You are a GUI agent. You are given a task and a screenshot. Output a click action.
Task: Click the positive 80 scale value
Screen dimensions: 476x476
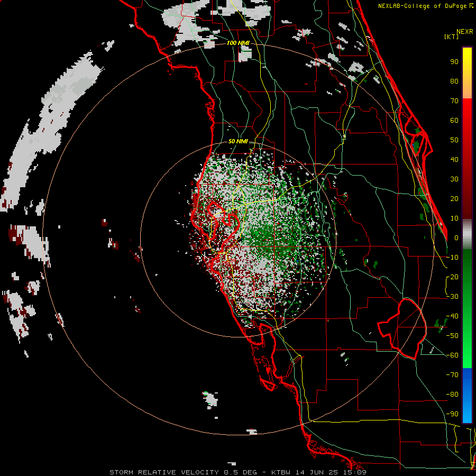coord(454,81)
